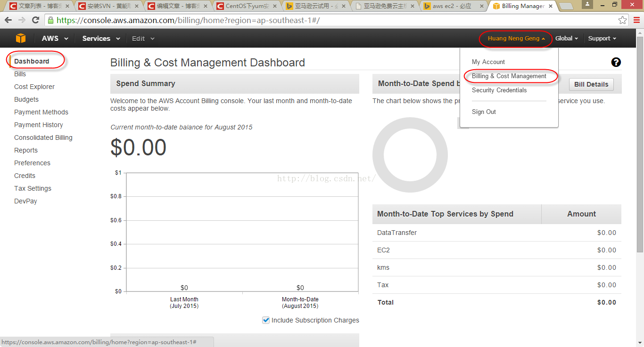Bookmark page with star icon
Screen dimensions: 644x347
[623, 20]
